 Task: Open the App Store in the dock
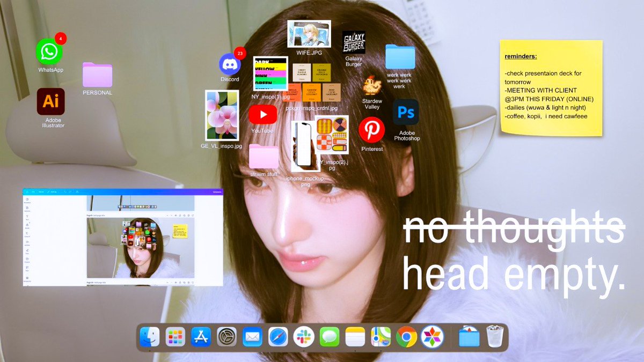tap(201, 337)
